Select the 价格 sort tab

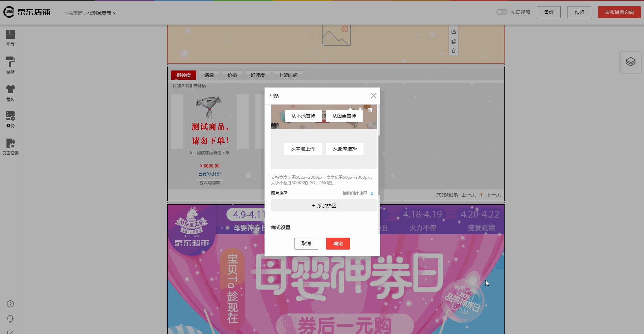tap(232, 75)
